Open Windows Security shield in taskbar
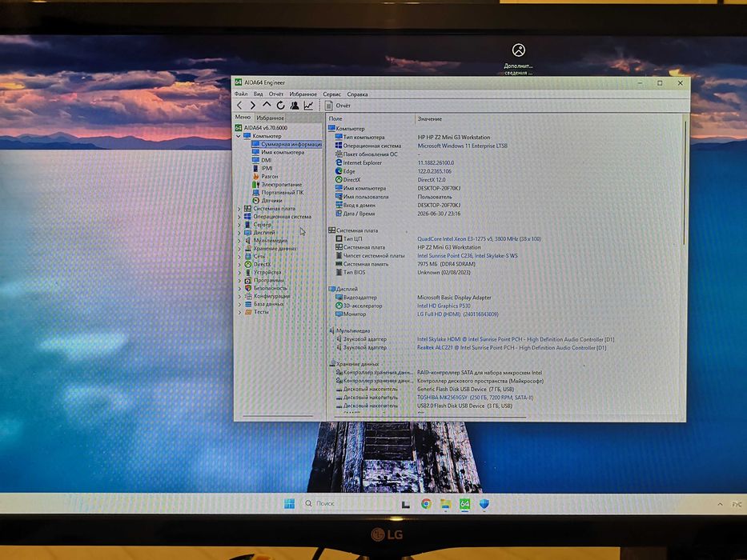 click(484, 504)
